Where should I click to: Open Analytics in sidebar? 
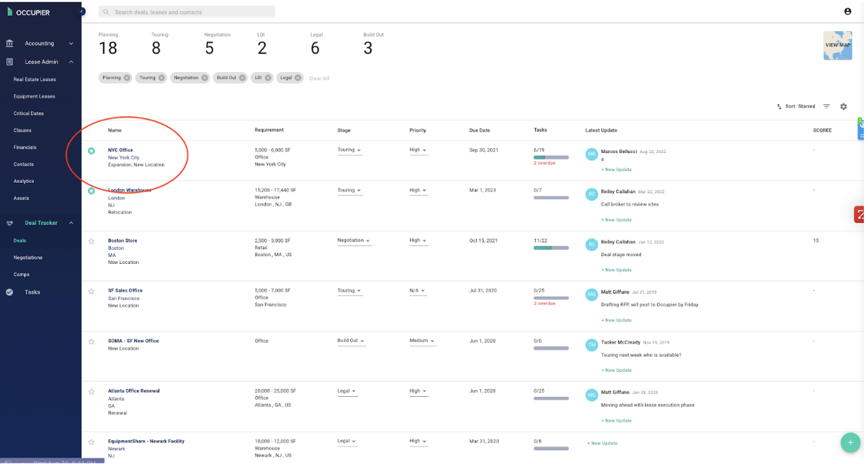coord(24,181)
